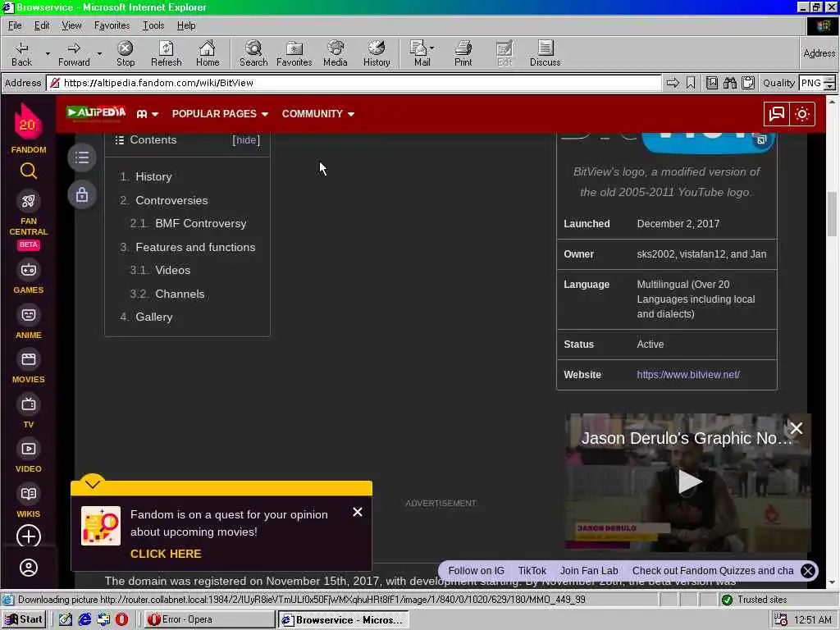Viewport: 840px width, 630px height.
Task: Open the Mail button dropdown arrow
Action: click(431, 48)
